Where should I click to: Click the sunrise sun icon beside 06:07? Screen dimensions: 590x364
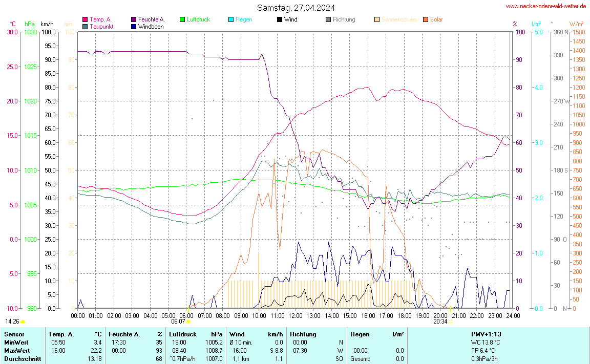tap(189, 322)
